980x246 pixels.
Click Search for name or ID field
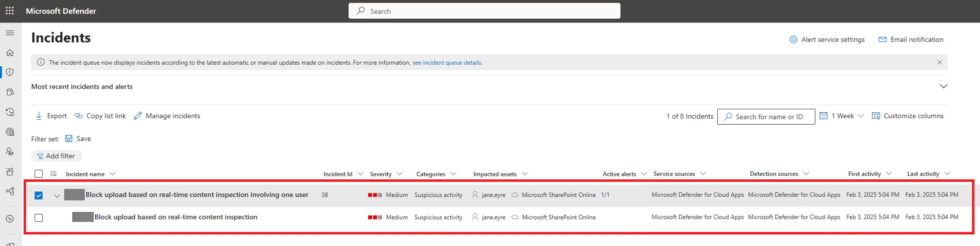pyautogui.click(x=766, y=116)
